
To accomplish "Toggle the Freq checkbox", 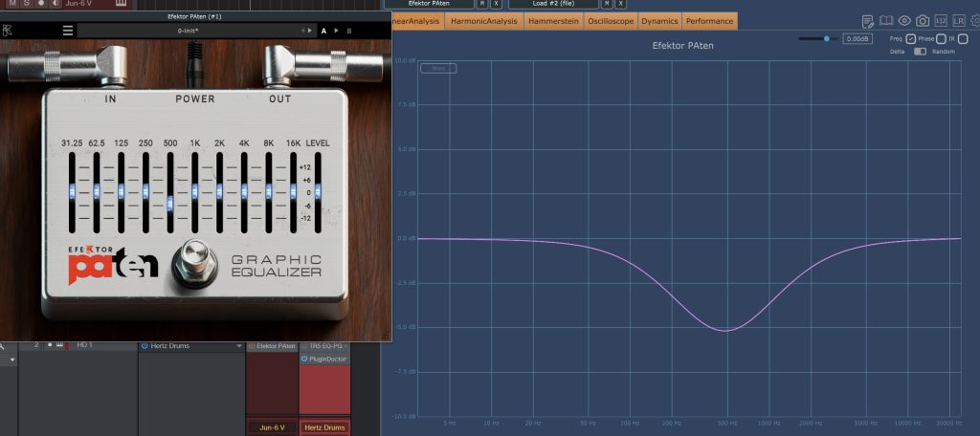I will click(x=910, y=38).
